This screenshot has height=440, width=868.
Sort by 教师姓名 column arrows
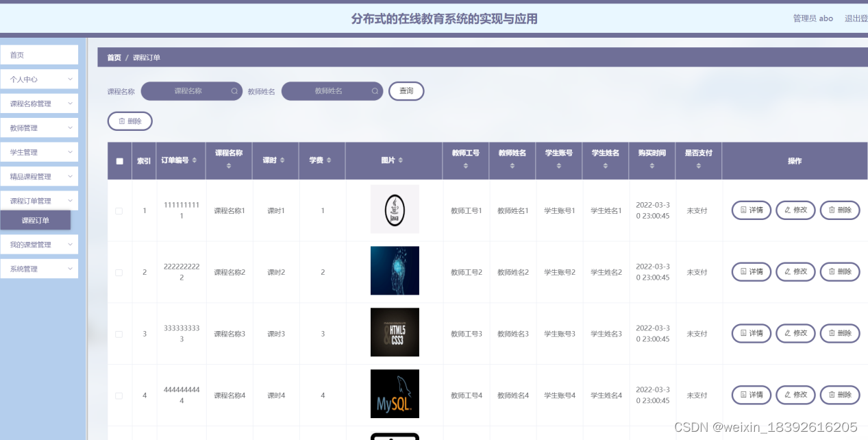click(512, 167)
